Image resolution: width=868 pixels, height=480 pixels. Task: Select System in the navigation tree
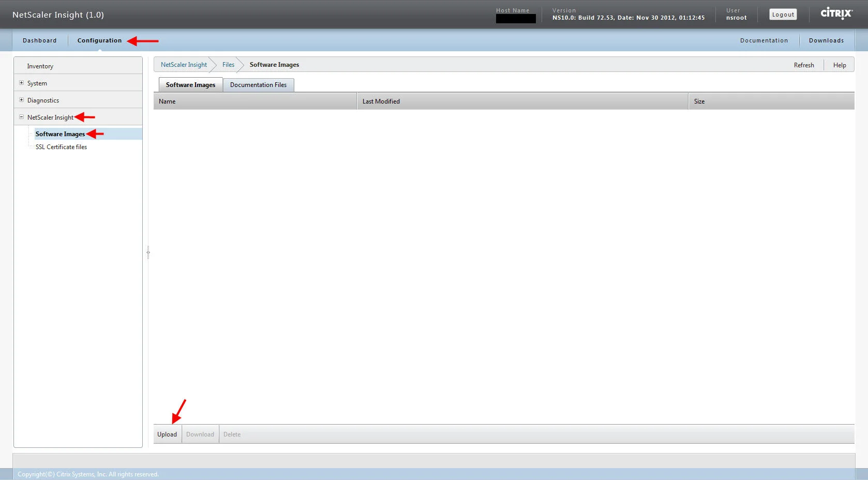[x=37, y=83]
